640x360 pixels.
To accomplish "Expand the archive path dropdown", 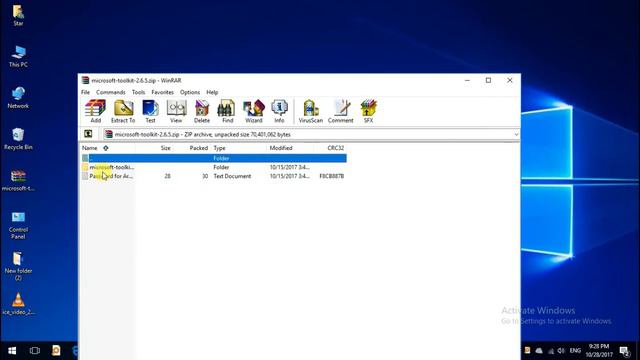I will point(516,134).
